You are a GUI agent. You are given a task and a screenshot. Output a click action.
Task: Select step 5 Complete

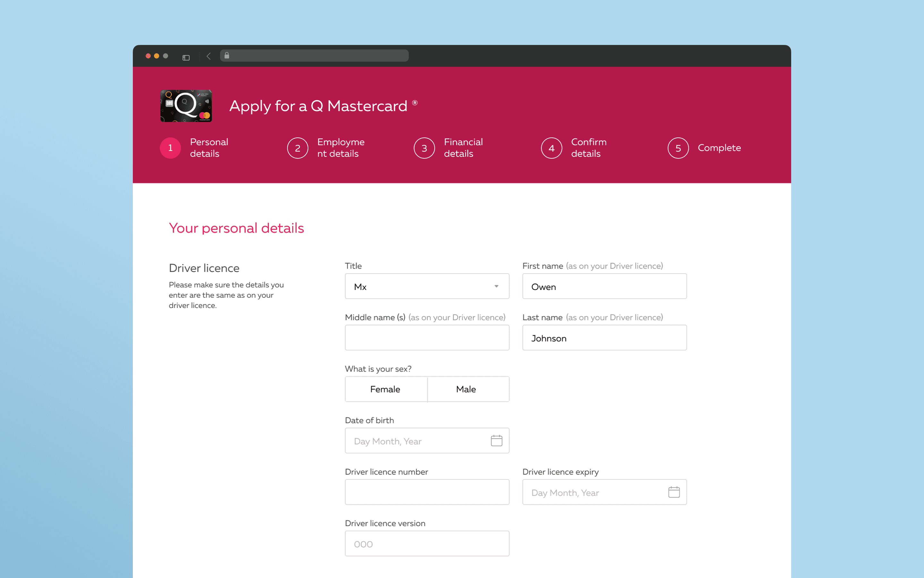[704, 148]
